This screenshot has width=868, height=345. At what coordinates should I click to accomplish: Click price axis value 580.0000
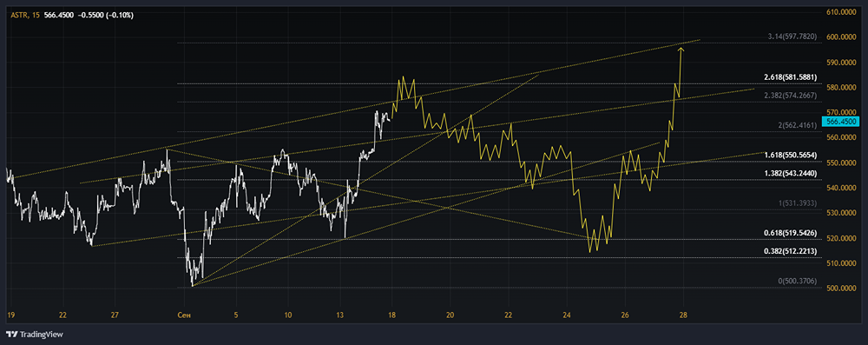(841, 88)
